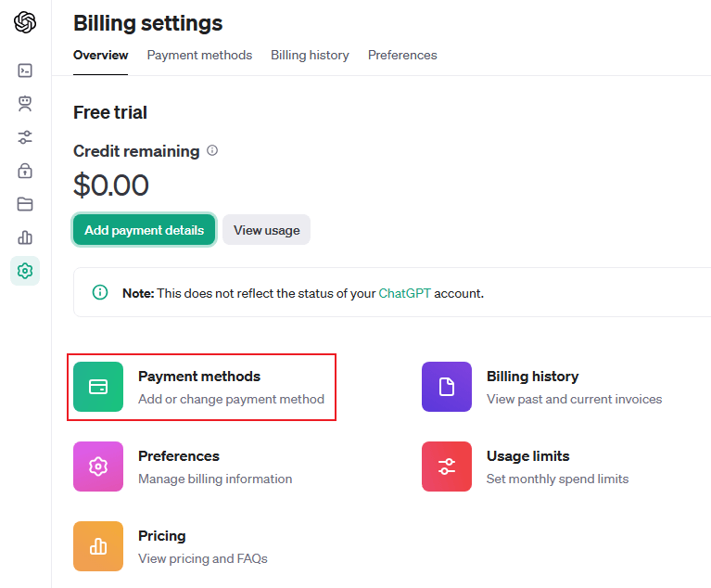Open the fine-tuning sliders icon in sidebar
The image size is (711, 588).
25,137
